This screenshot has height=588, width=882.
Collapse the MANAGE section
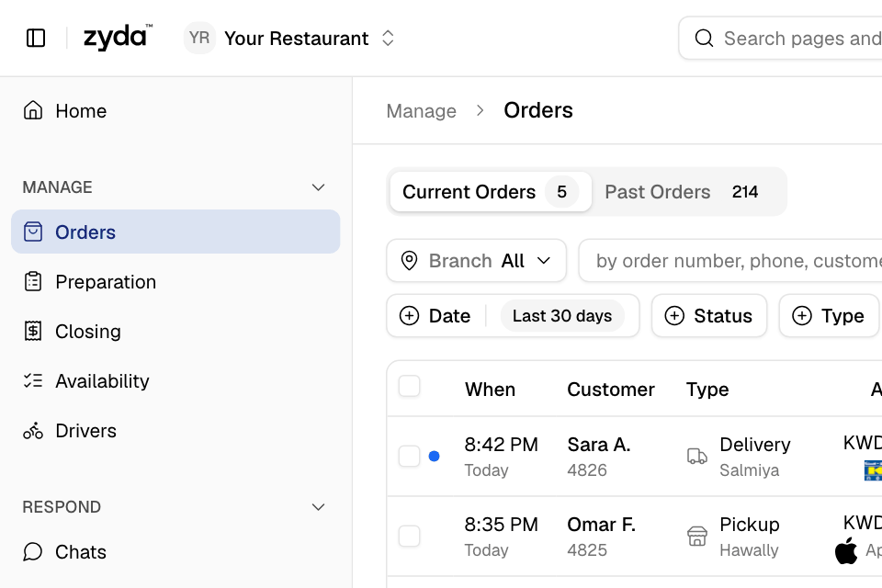pos(319,187)
